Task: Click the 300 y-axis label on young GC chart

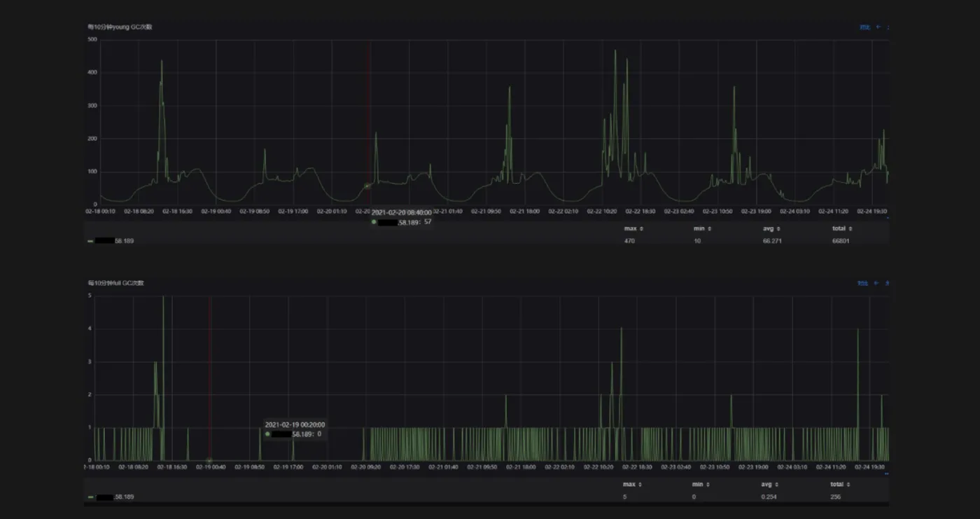Action: click(92, 106)
